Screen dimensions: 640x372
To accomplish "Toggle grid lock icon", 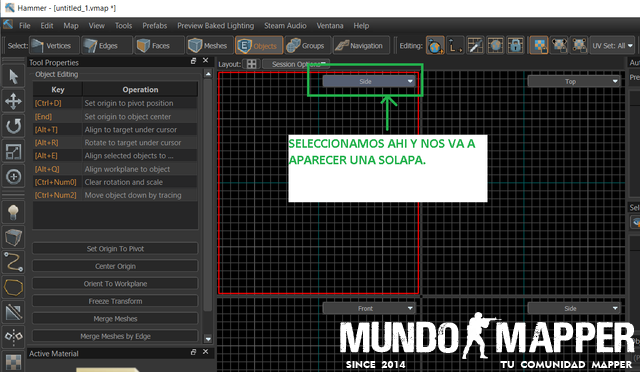I will tap(515, 45).
